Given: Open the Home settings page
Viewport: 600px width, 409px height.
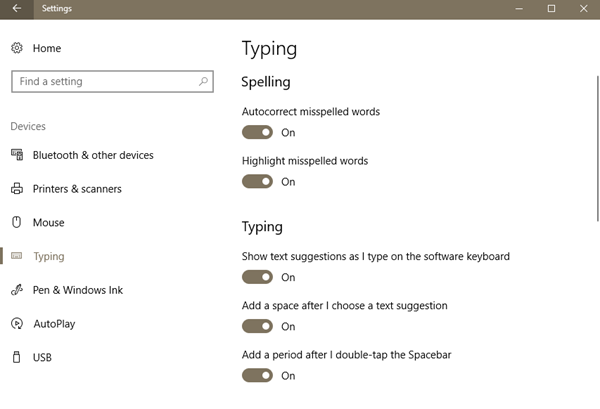Looking at the screenshot, I should pyautogui.click(x=47, y=48).
